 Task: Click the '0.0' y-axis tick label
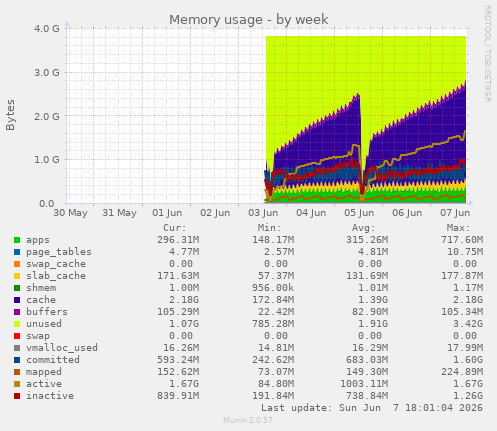[47, 203]
